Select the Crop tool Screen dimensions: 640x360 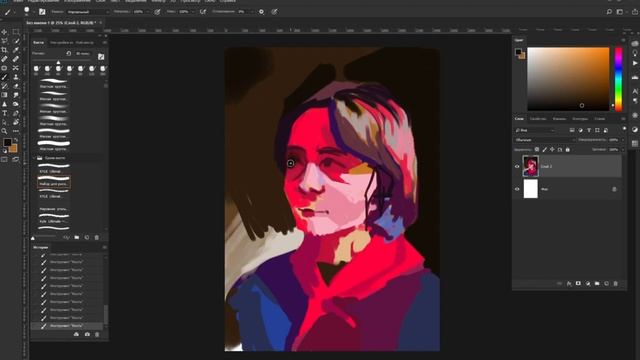pyautogui.click(x=4, y=50)
